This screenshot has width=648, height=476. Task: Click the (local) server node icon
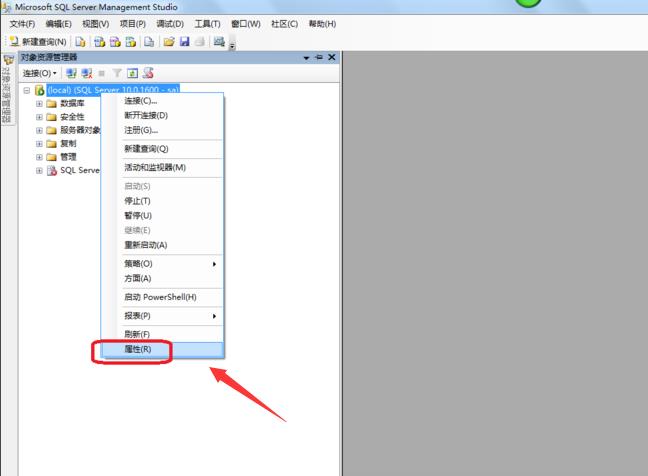40,90
